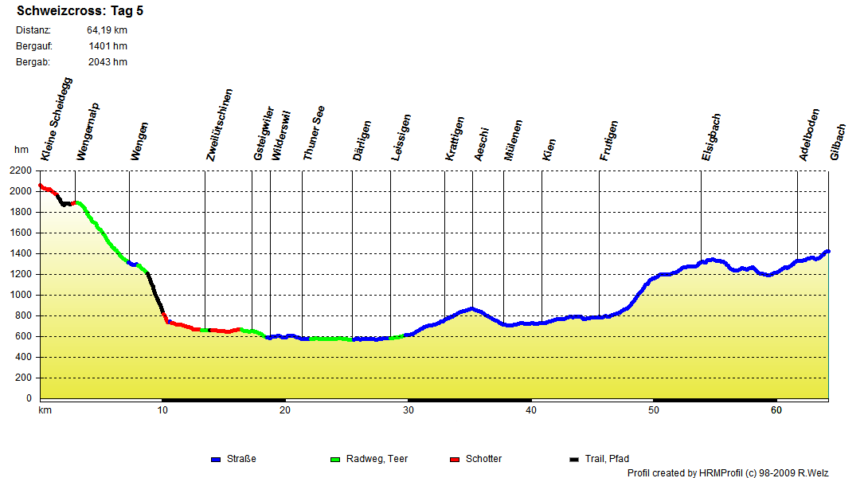The height and width of the screenshot is (478, 868).
Task: Click the HRMProfil copyright credit text
Action: 728,473
